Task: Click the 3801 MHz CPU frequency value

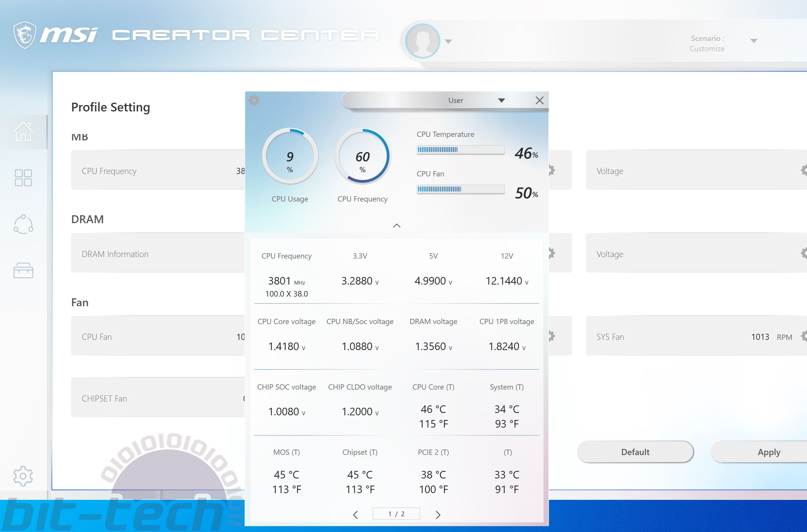Action: point(286,281)
